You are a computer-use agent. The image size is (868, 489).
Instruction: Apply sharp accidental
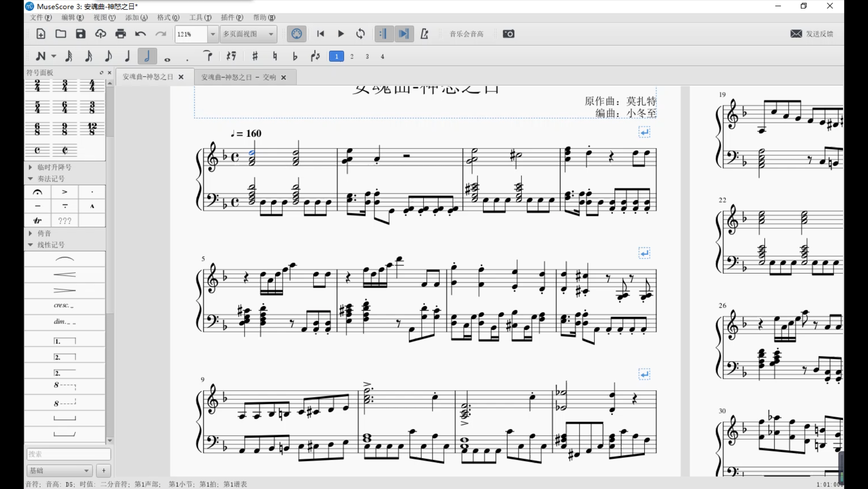(x=255, y=56)
